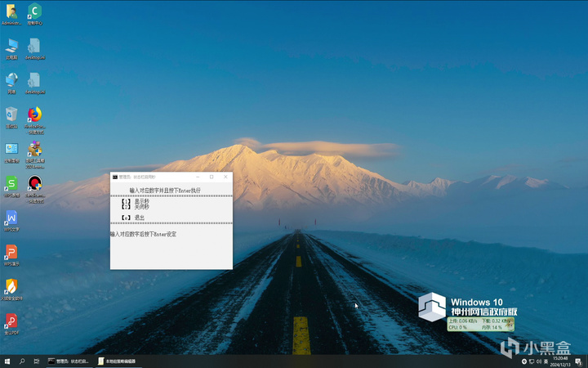
Task: Open the network tray icon
Action: click(x=532, y=361)
